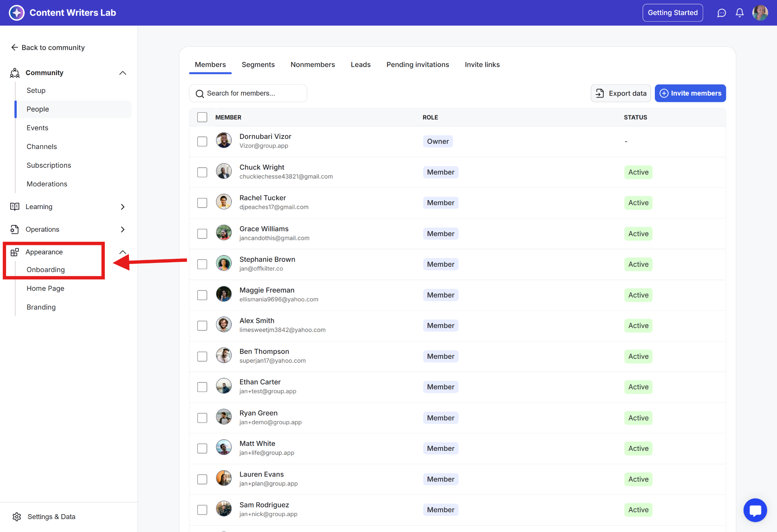Switch to the Pending invitations tab
Image resolution: width=777 pixels, height=532 pixels.
[x=417, y=65]
